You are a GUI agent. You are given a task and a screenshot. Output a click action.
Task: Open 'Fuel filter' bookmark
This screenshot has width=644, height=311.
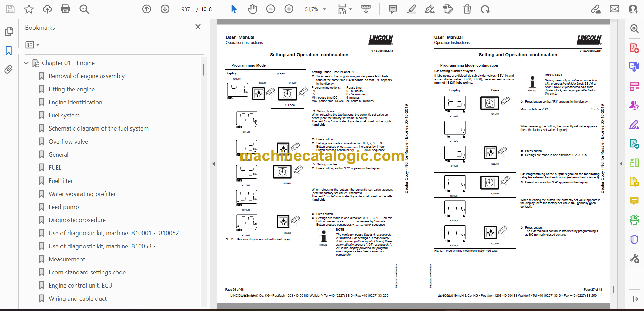(x=61, y=181)
